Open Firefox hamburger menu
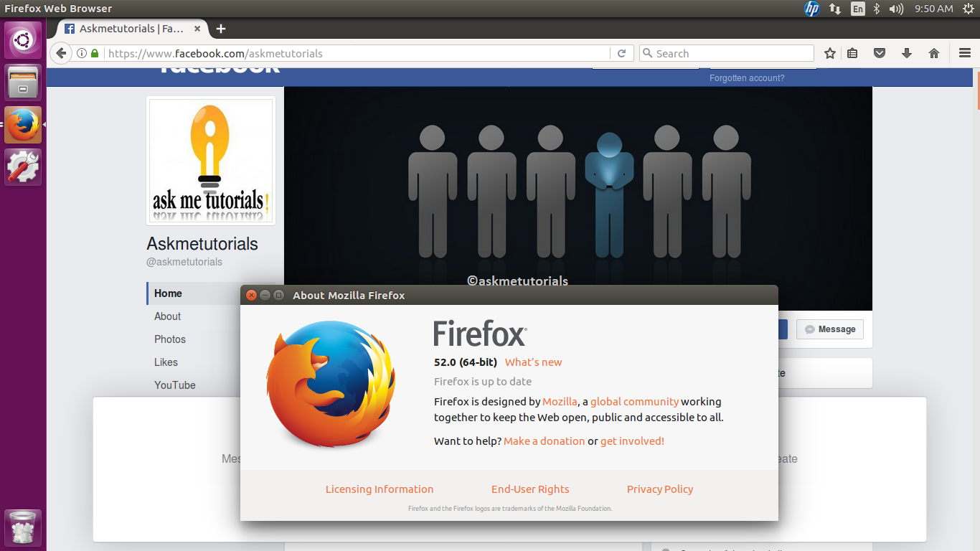The height and width of the screenshot is (551, 980). (965, 53)
